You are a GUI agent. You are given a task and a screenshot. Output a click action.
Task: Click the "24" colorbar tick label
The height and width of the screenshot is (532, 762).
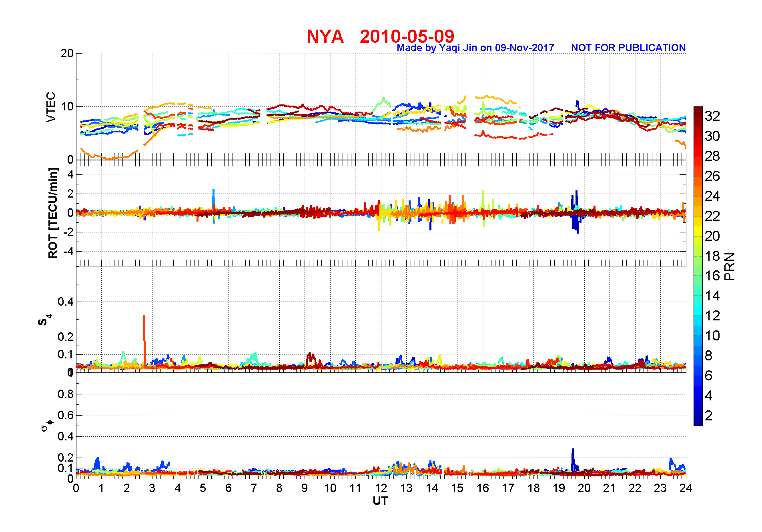pos(712,196)
